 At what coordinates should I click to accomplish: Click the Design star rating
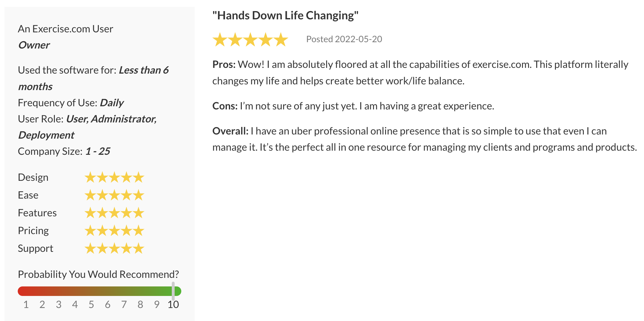click(114, 178)
